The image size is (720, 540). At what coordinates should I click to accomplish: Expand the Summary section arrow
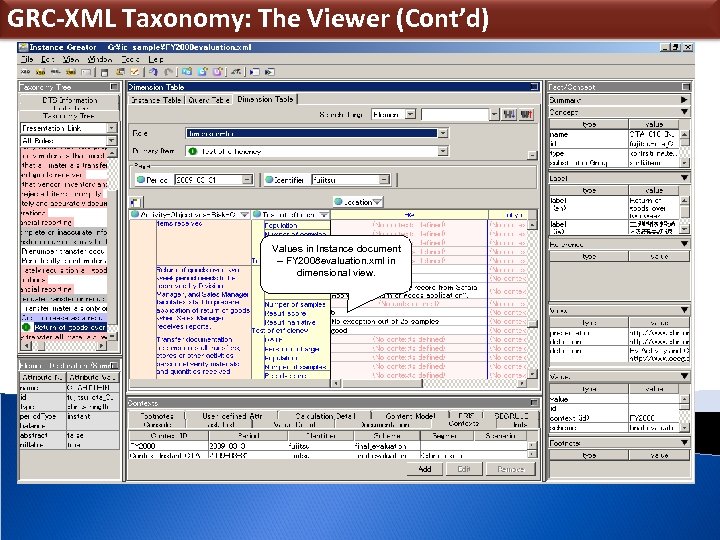(x=684, y=100)
